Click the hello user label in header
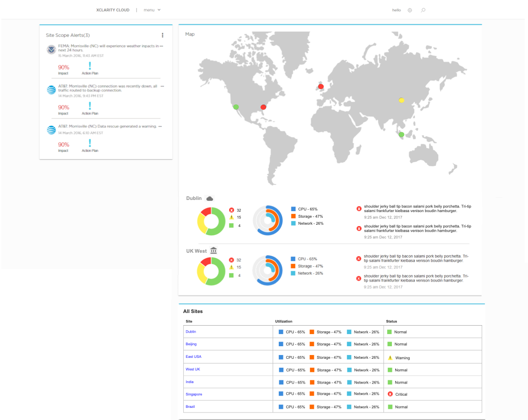The image size is (528, 420). (x=397, y=10)
